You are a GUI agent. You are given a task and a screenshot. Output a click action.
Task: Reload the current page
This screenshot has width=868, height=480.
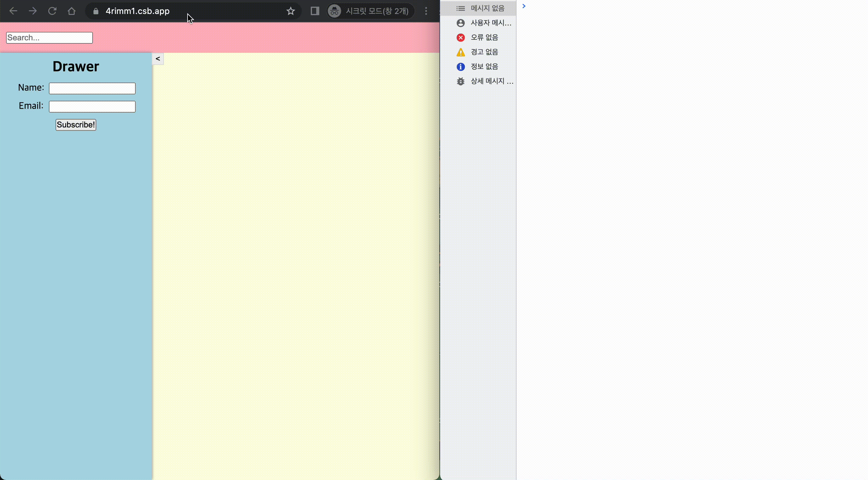tap(52, 11)
